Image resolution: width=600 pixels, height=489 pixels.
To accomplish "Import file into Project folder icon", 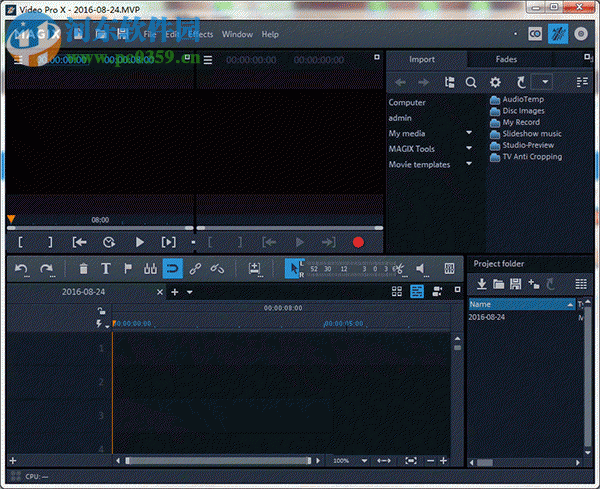I will coord(481,284).
